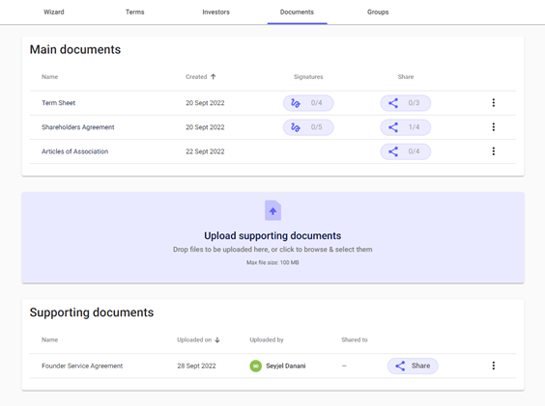Share the Founder Service Agreement
The image size is (545, 406).
413,366
